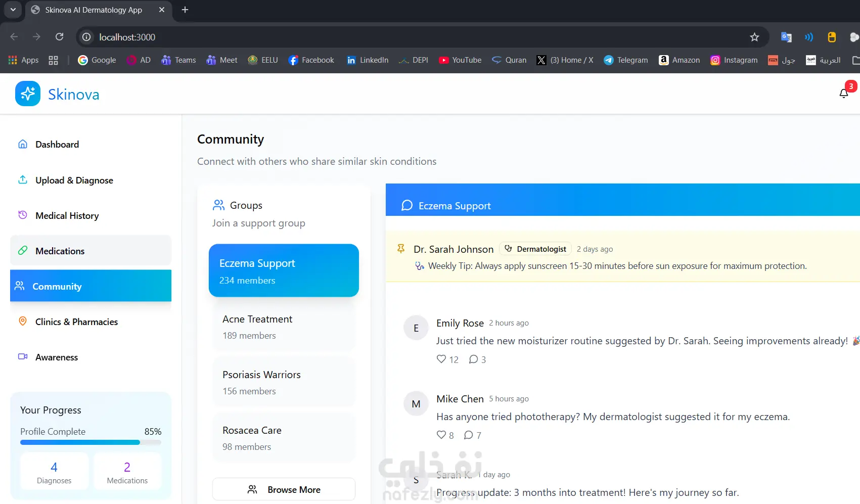This screenshot has height=504, width=860.
Task: Click the Dashboard home icon
Action: [23, 144]
